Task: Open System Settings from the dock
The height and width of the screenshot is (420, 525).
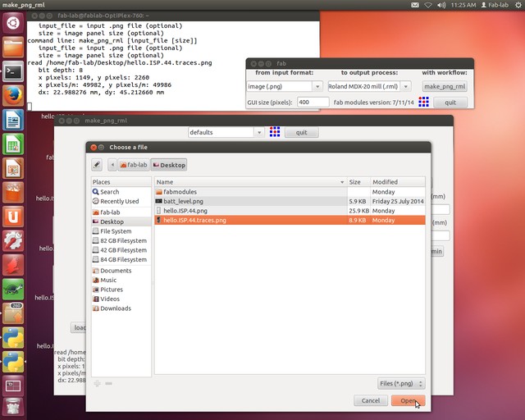Action: (x=13, y=241)
